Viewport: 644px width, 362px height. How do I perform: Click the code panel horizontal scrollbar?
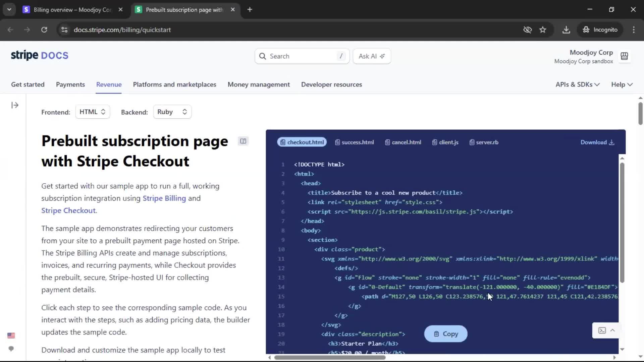tap(330, 358)
